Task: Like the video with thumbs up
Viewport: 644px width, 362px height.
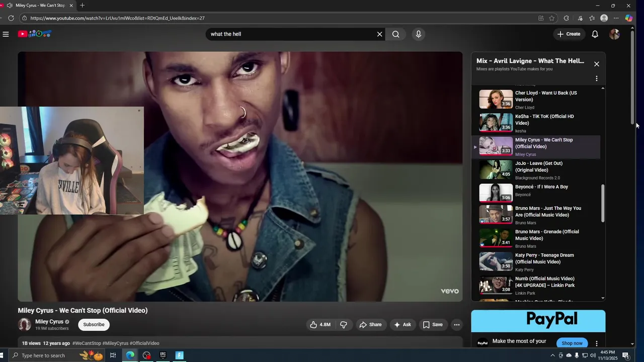Action: 320,325
